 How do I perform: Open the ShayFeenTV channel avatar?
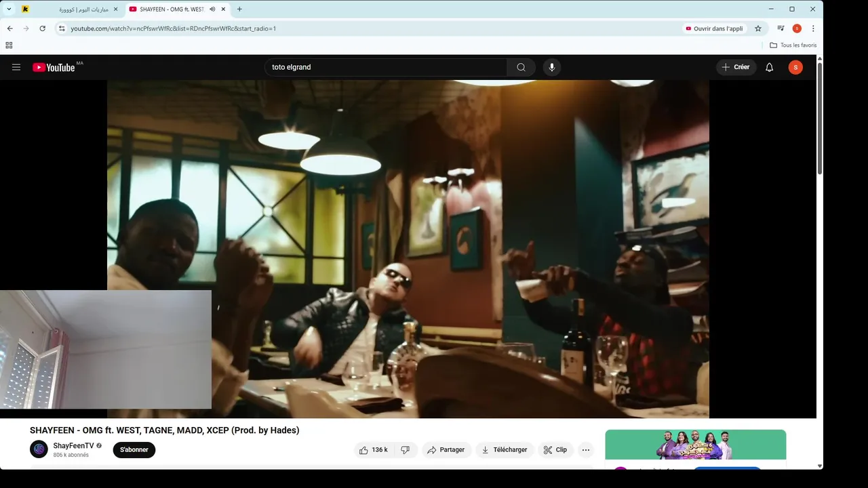point(39,449)
